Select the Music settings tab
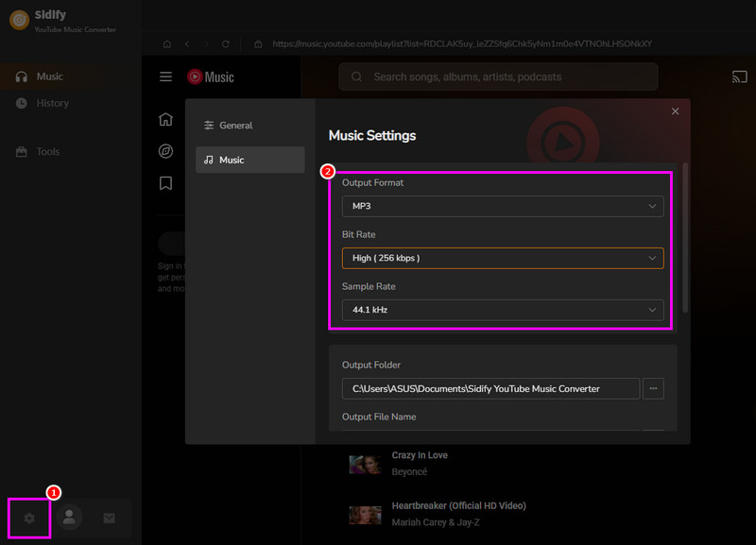The image size is (756, 545). point(249,160)
